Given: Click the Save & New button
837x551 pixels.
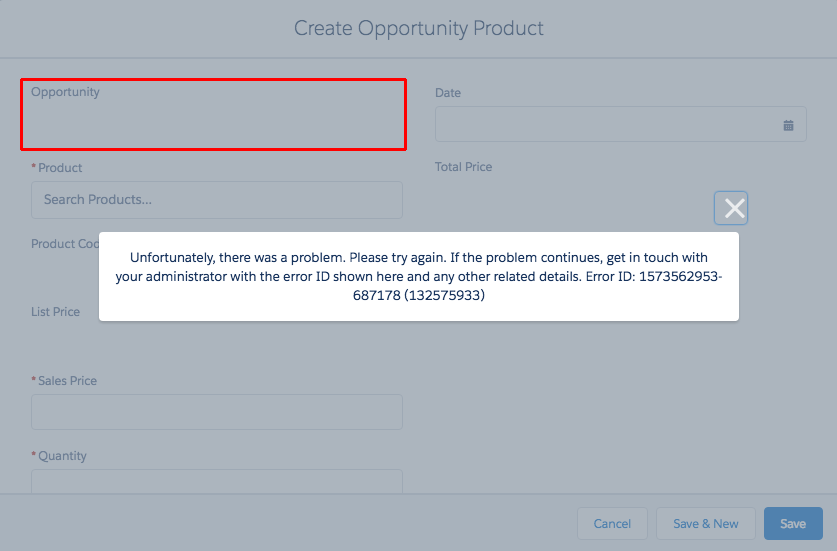Looking at the screenshot, I should tap(705, 524).
